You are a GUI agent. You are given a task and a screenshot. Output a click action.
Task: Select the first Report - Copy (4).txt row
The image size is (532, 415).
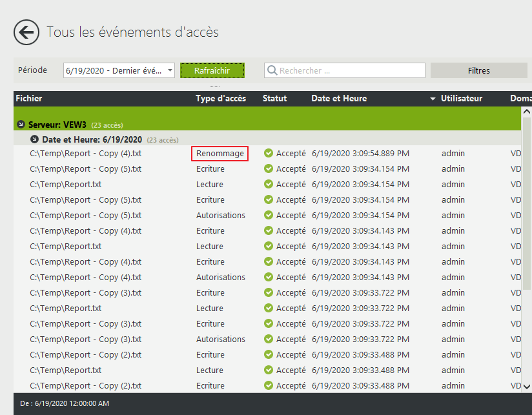tap(85, 154)
